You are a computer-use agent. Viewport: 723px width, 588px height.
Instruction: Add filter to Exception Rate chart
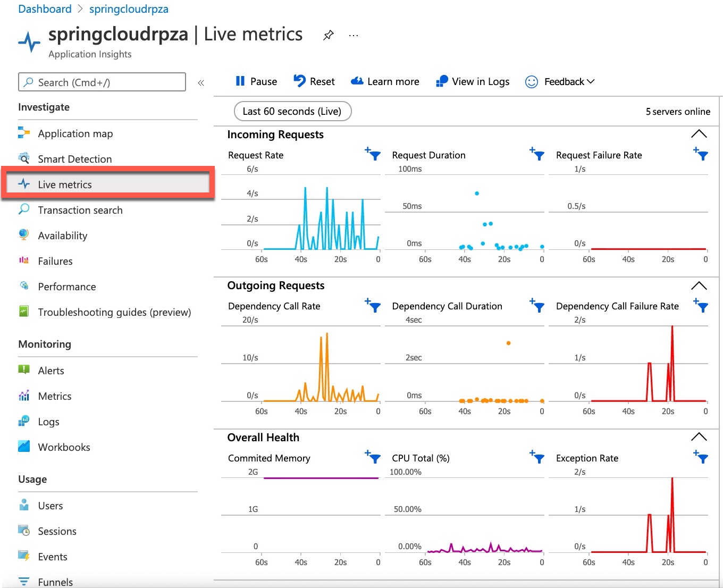(701, 457)
